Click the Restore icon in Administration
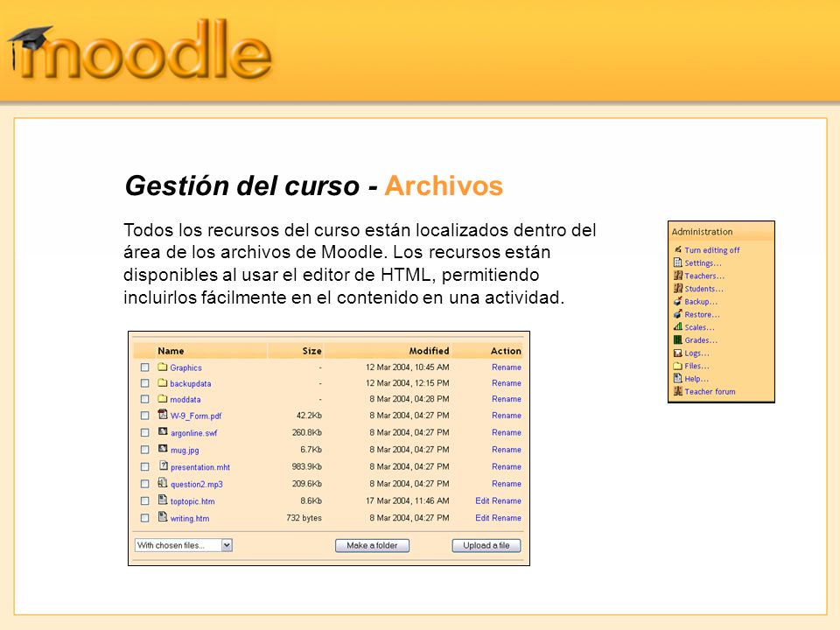The image size is (840, 630). click(677, 314)
